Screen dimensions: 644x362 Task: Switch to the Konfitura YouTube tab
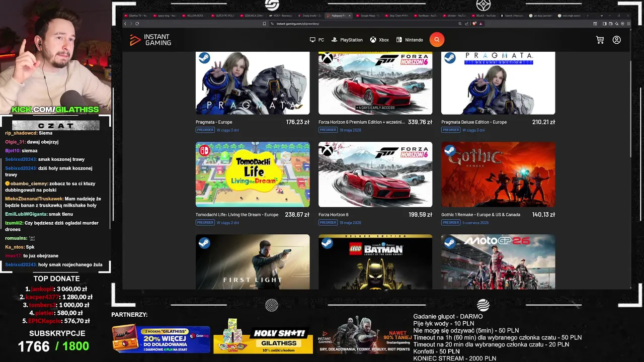426,16
